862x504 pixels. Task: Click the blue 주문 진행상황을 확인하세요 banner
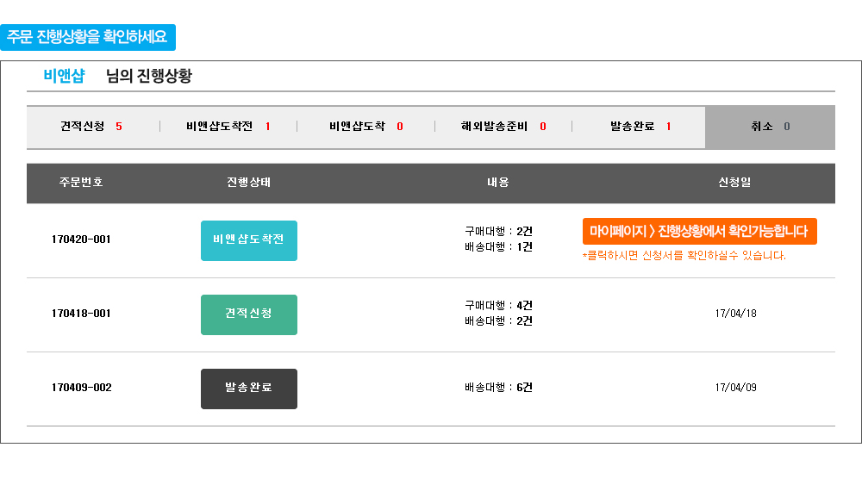click(x=87, y=37)
